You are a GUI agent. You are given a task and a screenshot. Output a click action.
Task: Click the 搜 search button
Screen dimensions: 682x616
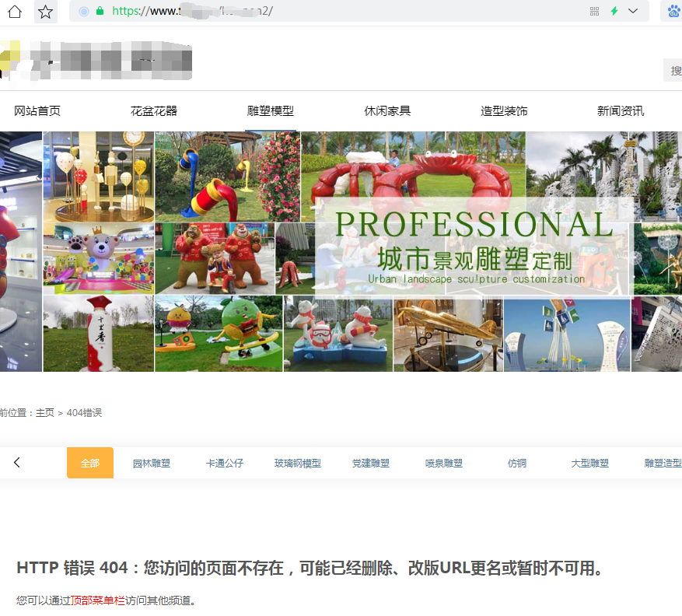673,70
